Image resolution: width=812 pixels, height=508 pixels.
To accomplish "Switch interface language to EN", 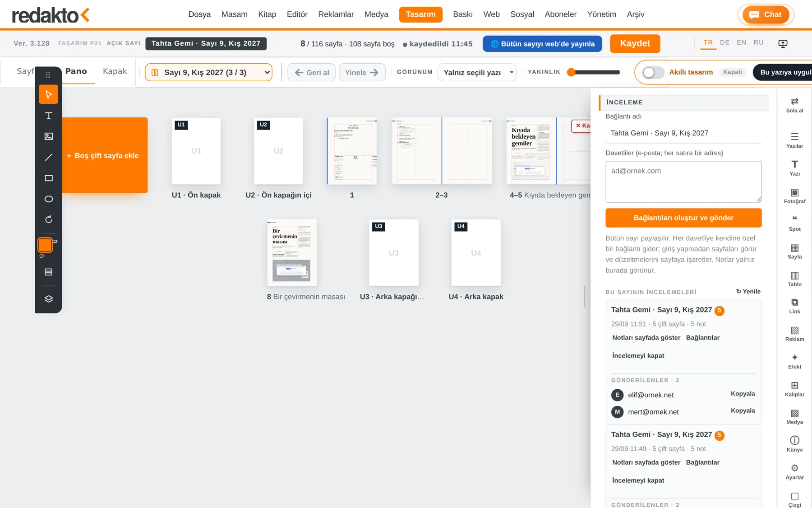I will click(741, 42).
